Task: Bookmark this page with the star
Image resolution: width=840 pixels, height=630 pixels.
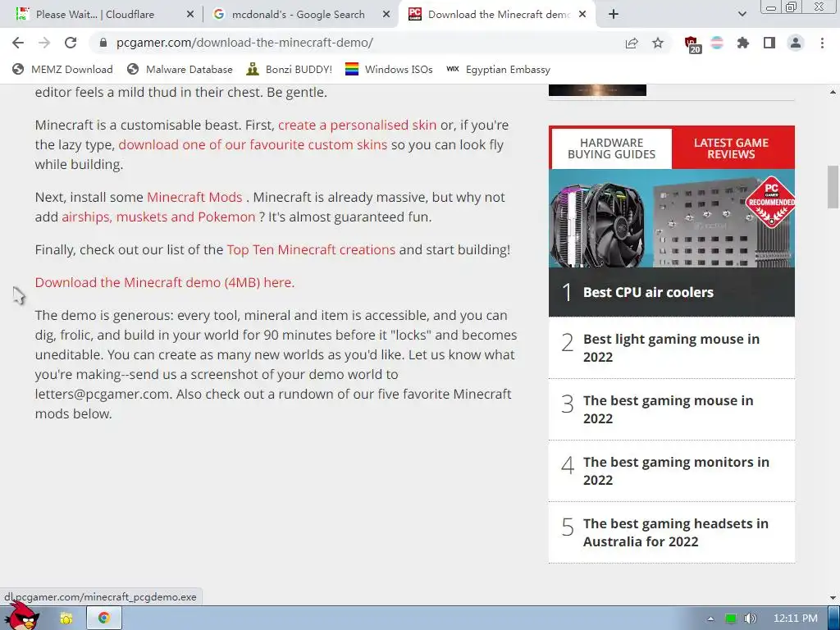Action: pos(658,43)
